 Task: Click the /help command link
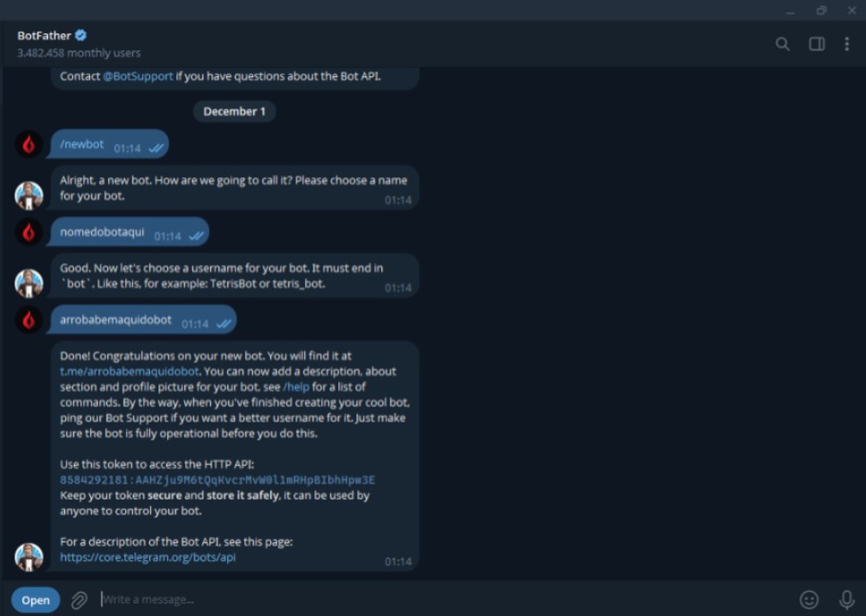295,386
